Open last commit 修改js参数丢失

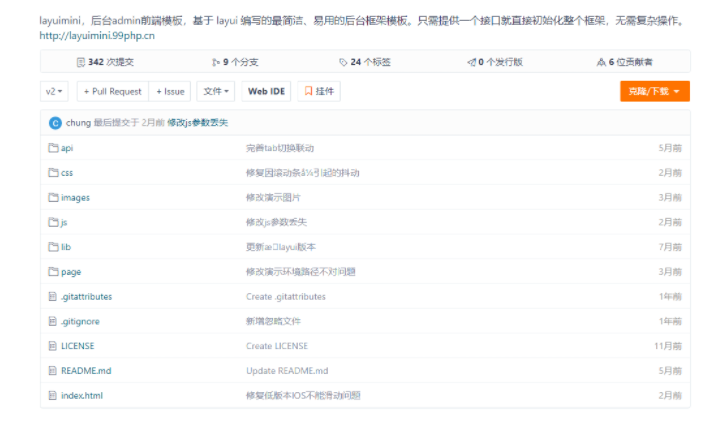197,123
